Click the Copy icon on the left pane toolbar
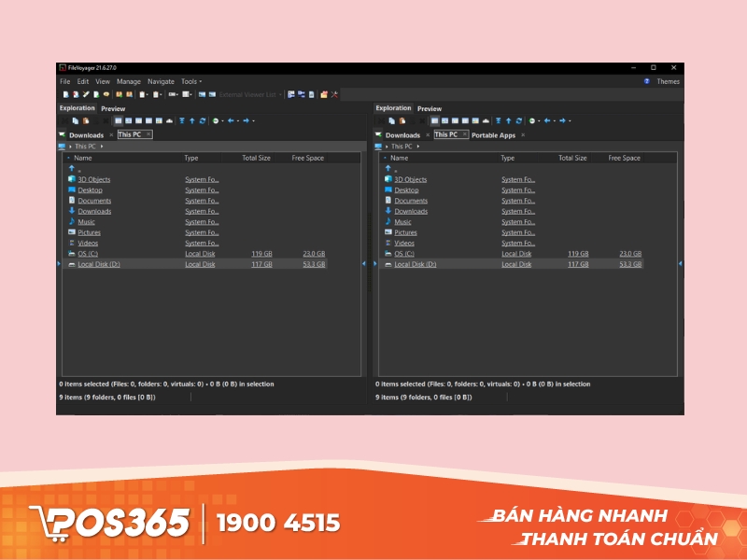747x560 pixels. click(74, 120)
